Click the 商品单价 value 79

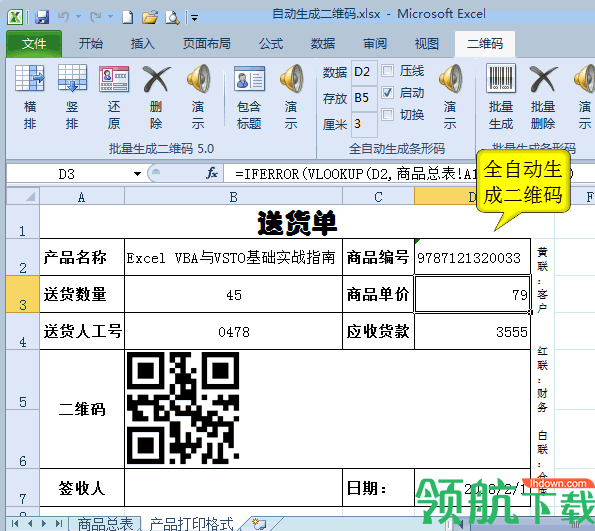tap(472, 295)
